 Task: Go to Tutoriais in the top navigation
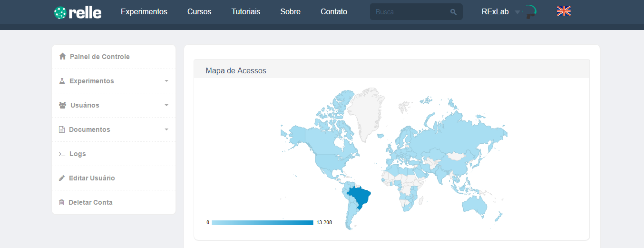tap(246, 12)
